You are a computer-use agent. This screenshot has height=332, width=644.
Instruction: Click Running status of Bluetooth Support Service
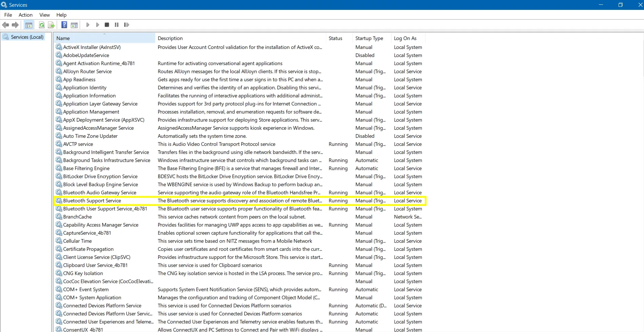(338, 200)
